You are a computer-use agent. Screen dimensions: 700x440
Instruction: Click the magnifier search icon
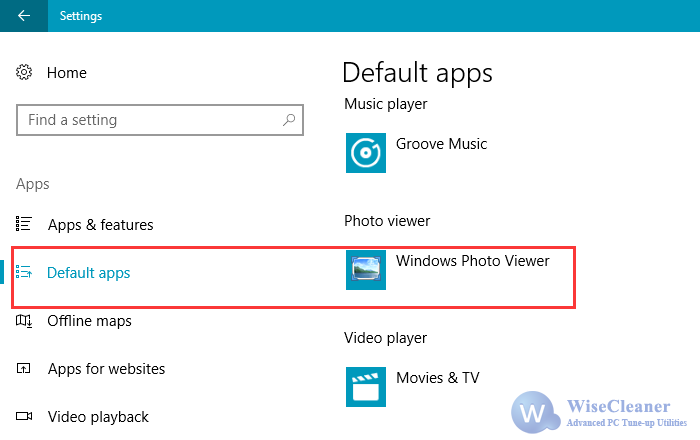(x=289, y=120)
